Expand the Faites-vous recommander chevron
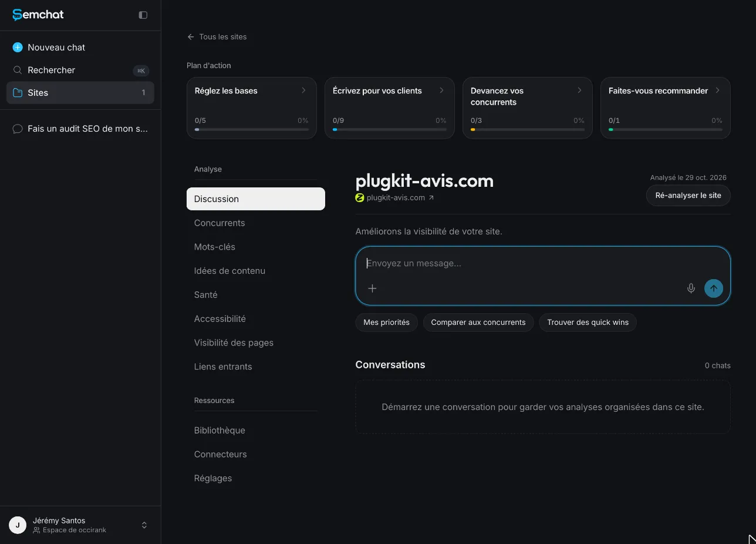The width and height of the screenshot is (756, 544). pos(717,90)
